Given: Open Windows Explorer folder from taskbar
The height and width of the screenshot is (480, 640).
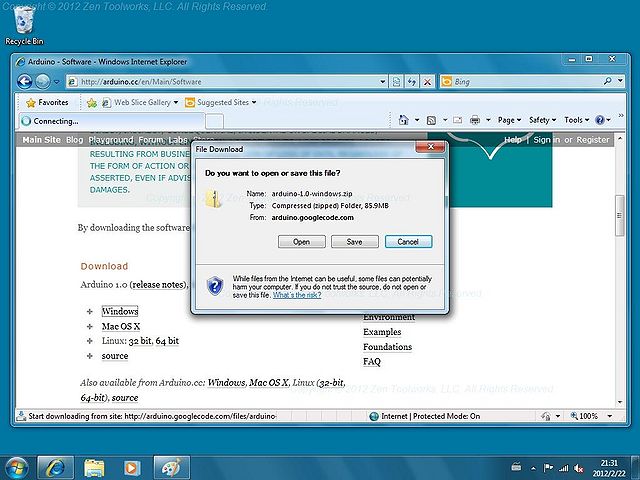Looking at the screenshot, I should click(x=94, y=468).
